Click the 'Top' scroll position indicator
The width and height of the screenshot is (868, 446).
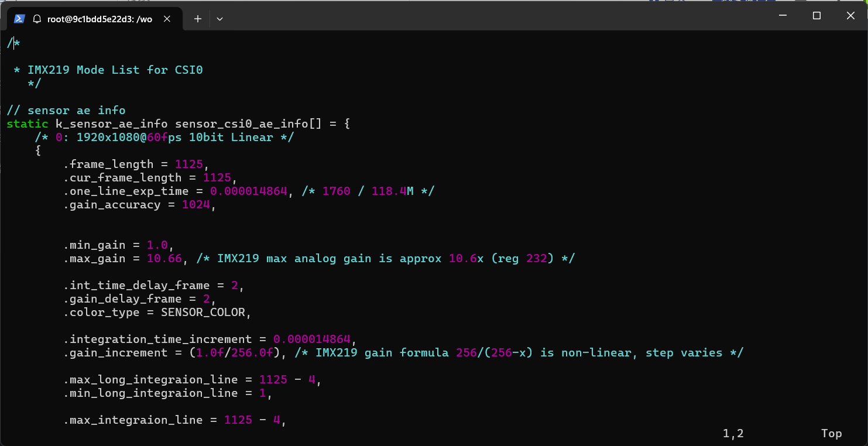point(831,433)
